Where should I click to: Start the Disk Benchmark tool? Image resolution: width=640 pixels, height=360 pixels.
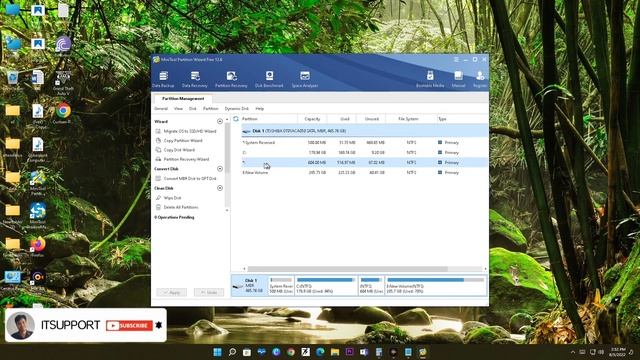coord(269,79)
